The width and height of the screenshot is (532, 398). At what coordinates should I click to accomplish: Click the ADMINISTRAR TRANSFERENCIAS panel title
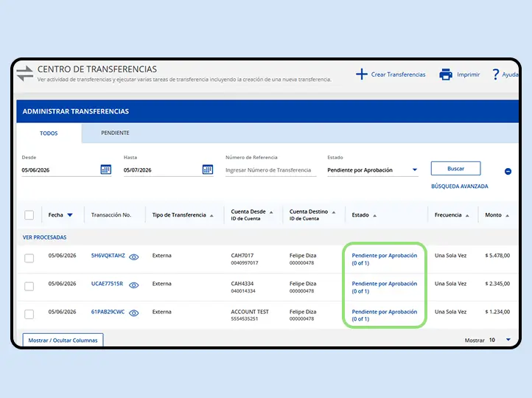(x=76, y=111)
